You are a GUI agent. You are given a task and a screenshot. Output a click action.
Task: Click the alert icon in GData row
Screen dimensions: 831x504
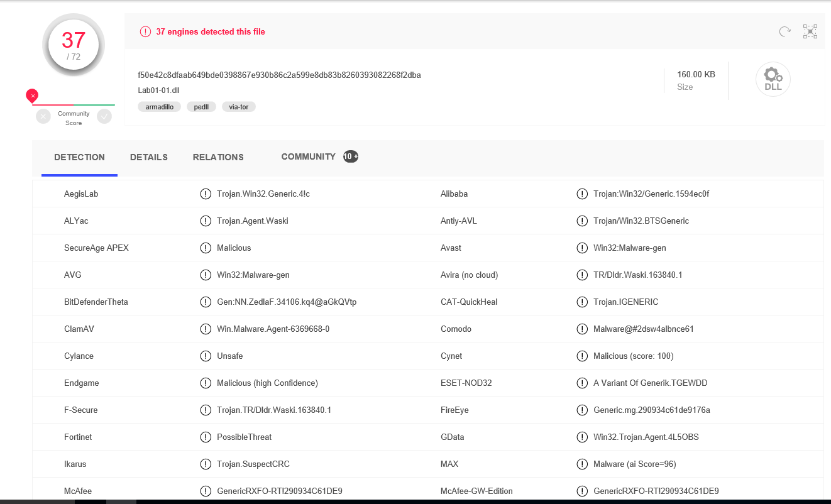[582, 437]
